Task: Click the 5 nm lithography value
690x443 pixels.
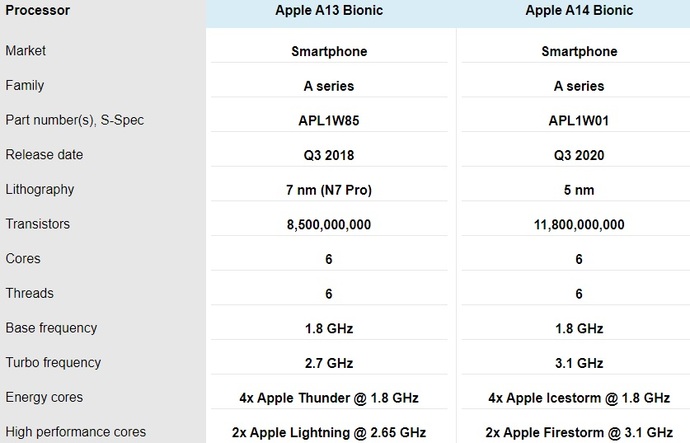Action: pos(579,190)
